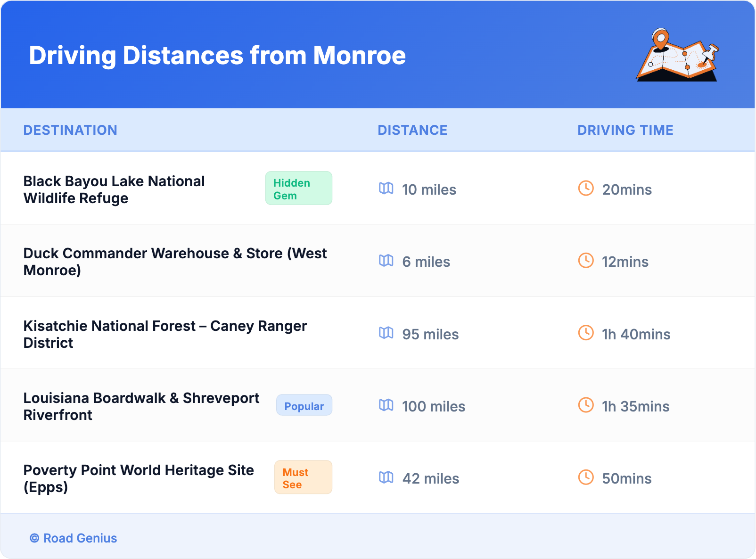Click the clock icon beside 1h 40mins
This screenshot has height=559, width=756.
pyautogui.click(x=586, y=333)
